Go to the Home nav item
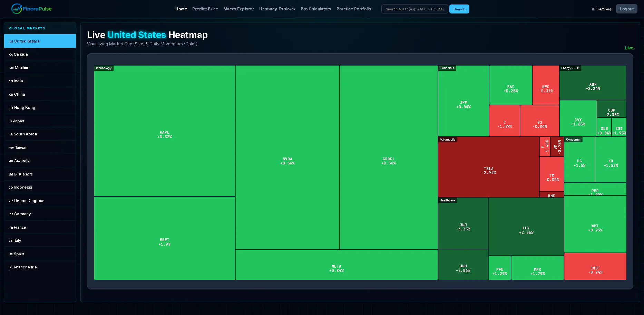This screenshot has width=644, height=315. pos(181,9)
